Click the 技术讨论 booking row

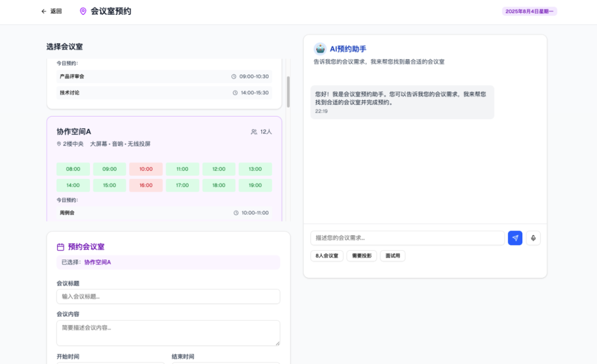pyautogui.click(x=164, y=93)
